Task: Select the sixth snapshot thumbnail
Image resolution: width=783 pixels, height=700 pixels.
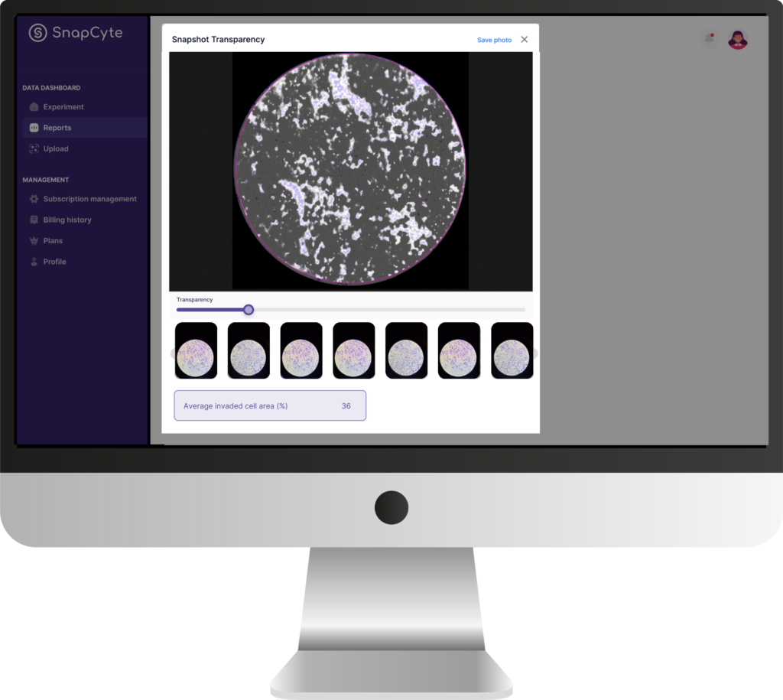Action: pyautogui.click(x=459, y=350)
